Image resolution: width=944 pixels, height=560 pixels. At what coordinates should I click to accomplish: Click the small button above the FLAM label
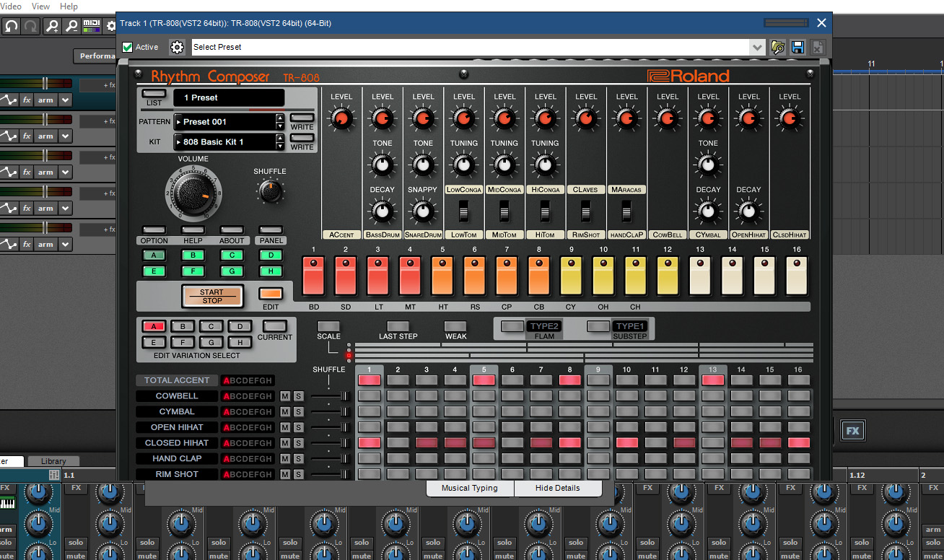[512, 326]
